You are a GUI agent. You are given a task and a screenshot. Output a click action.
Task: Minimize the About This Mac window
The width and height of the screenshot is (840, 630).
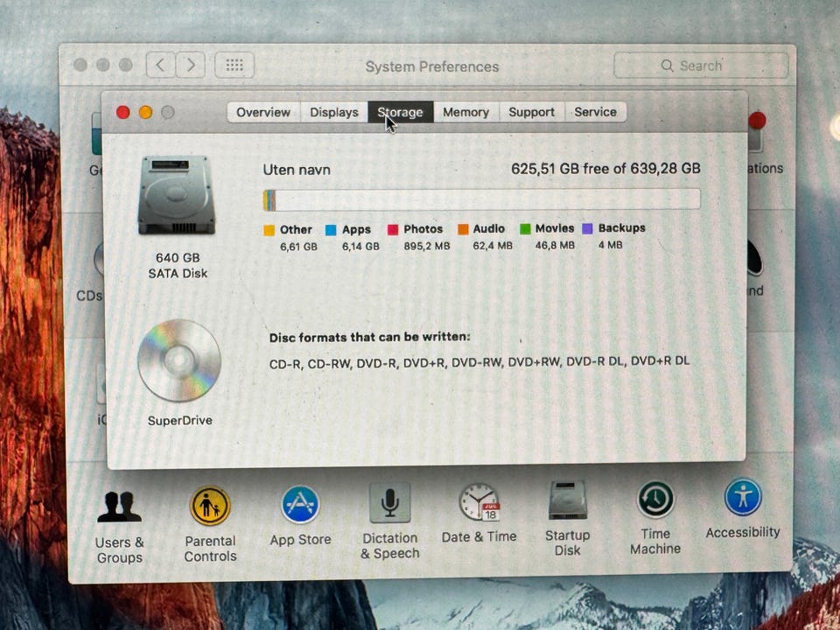coord(146,112)
